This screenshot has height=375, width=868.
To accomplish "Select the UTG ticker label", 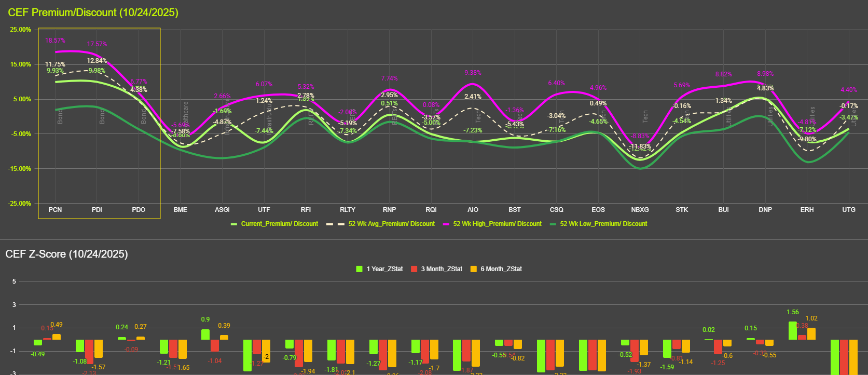I will point(849,210).
